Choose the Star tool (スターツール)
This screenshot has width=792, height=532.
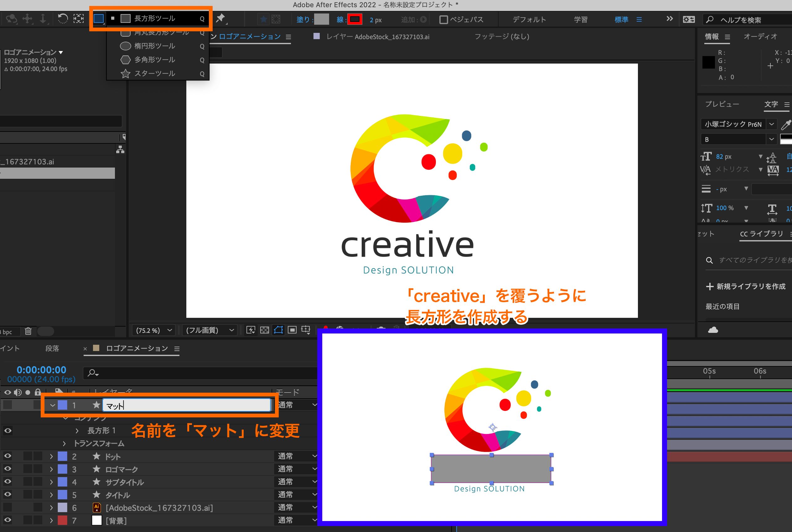click(154, 73)
